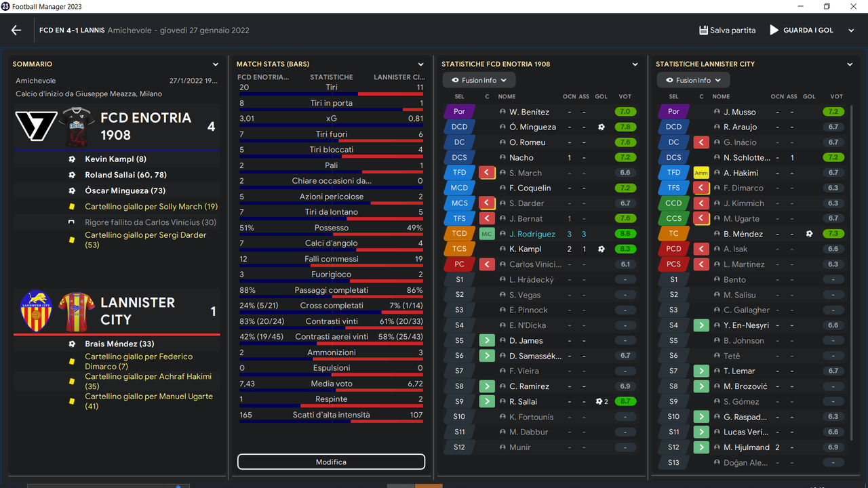Click the green substituted-on arrow for T. Lemar
Screen dimensions: 868x488
click(701, 371)
